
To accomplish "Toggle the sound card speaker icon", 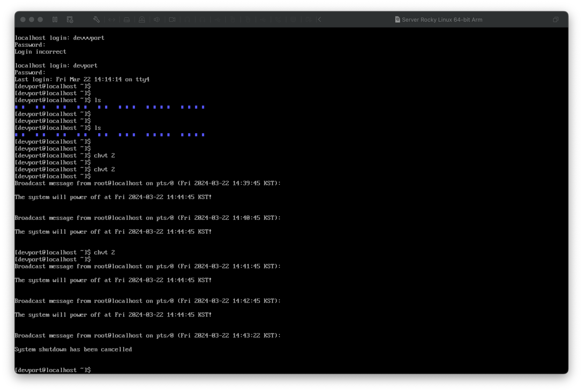I will click(x=157, y=19).
